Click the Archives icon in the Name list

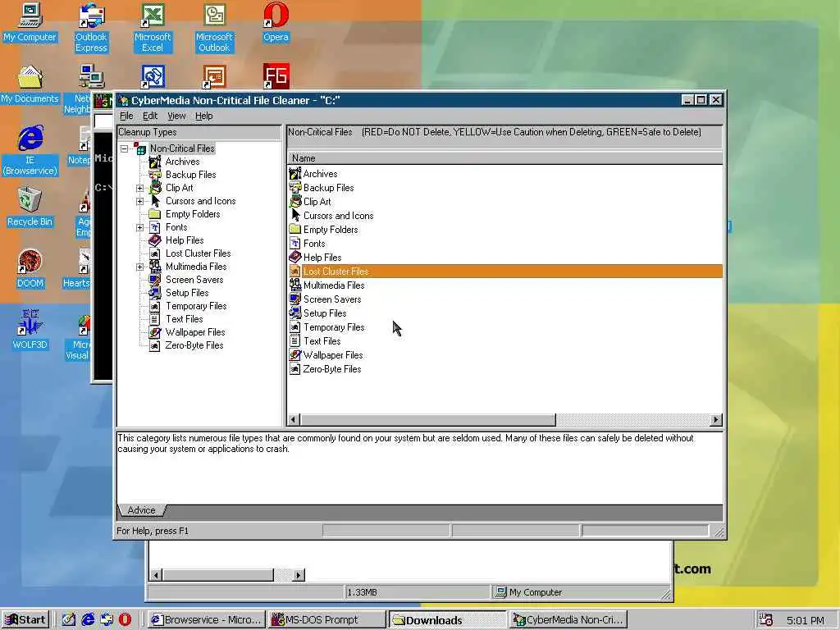[x=295, y=174]
